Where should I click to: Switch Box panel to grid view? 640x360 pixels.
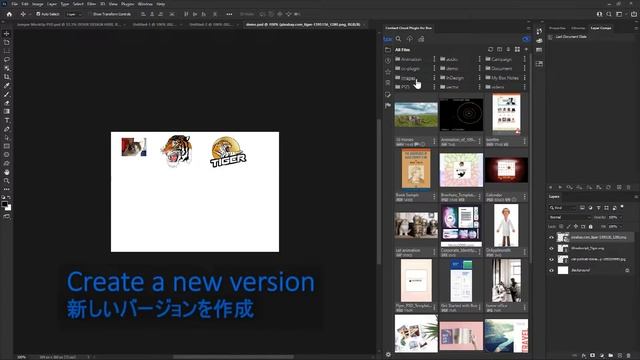(x=517, y=49)
